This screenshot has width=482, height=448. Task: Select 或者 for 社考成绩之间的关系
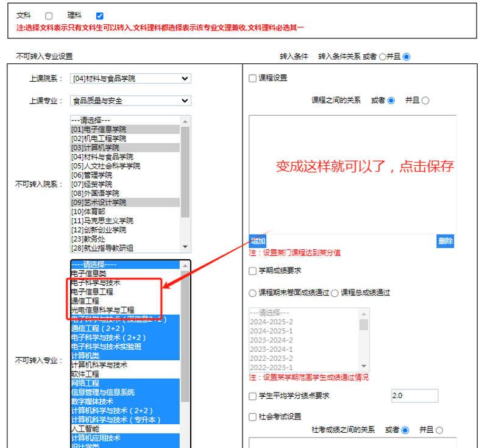point(405,430)
